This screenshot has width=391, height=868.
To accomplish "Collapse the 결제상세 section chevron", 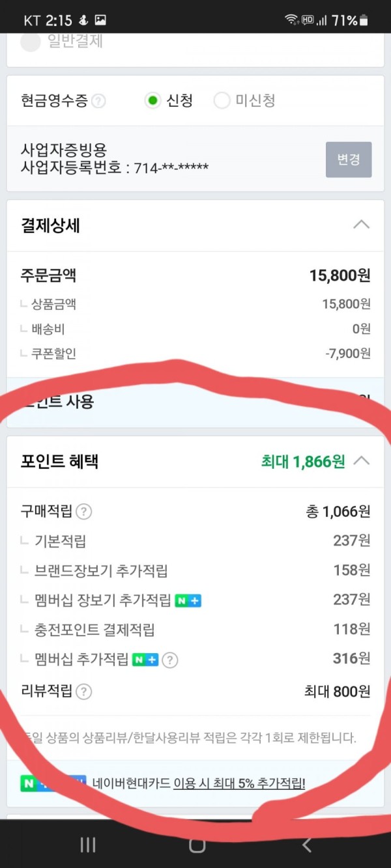I will pyautogui.click(x=361, y=225).
